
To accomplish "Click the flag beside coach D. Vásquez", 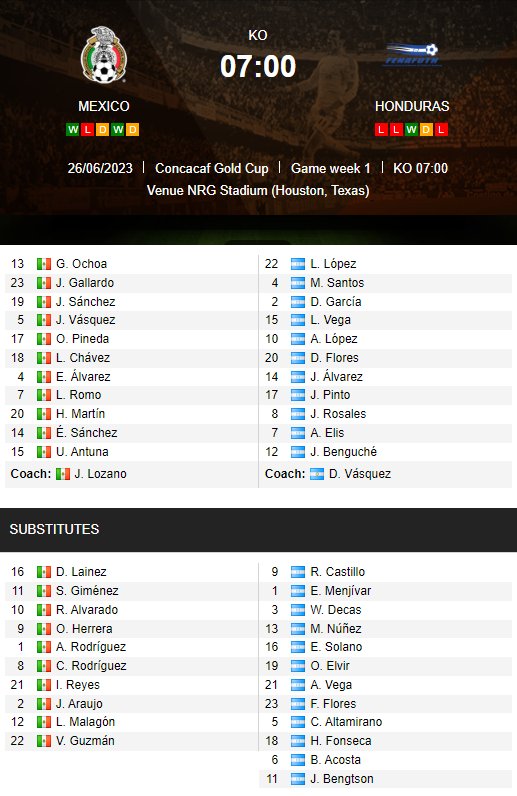I will [x=317, y=474].
